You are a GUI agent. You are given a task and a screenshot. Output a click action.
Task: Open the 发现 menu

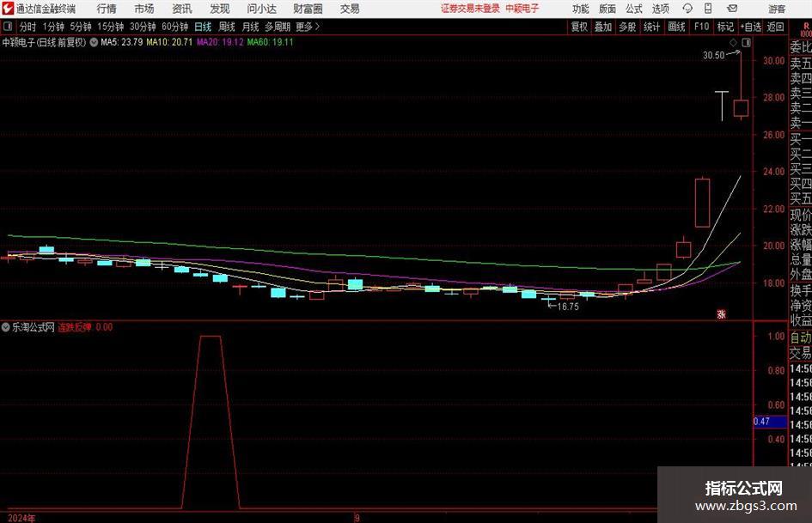coord(220,9)
